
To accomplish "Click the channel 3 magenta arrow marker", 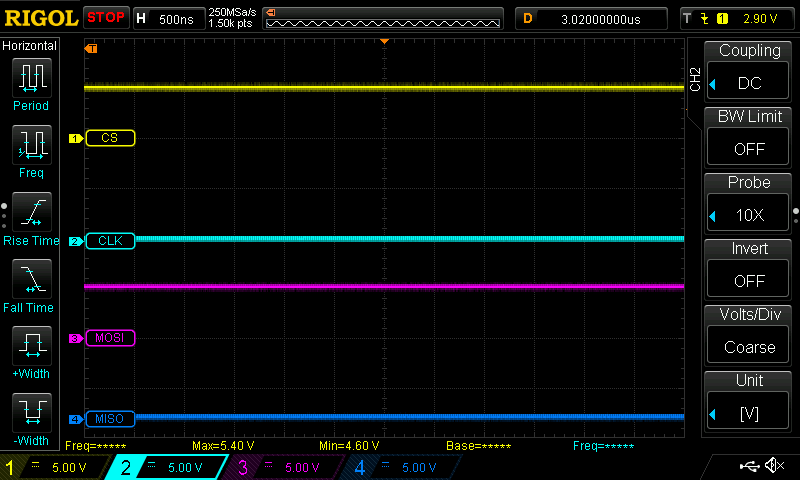I will pyautogui.click(x=76, y=338).
